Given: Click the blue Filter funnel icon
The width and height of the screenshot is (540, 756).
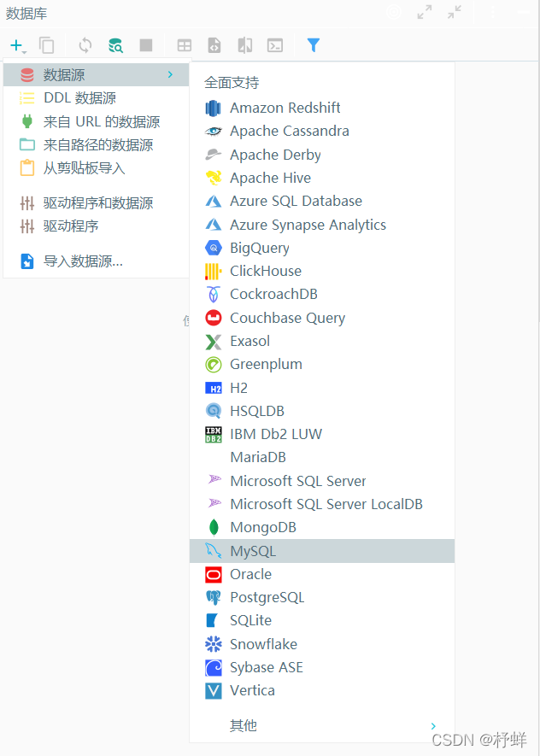Looking at the screenshot, I should [314, 45].
